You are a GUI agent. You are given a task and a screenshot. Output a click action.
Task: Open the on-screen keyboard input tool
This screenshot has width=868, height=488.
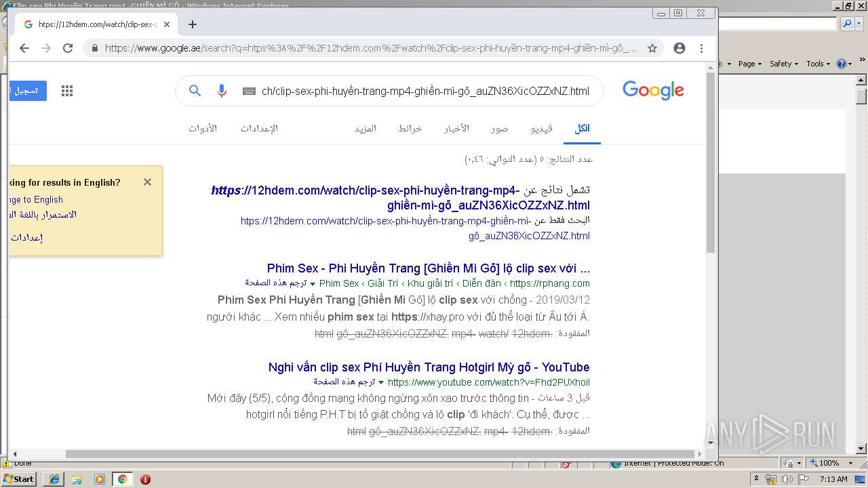pos(249,91)
